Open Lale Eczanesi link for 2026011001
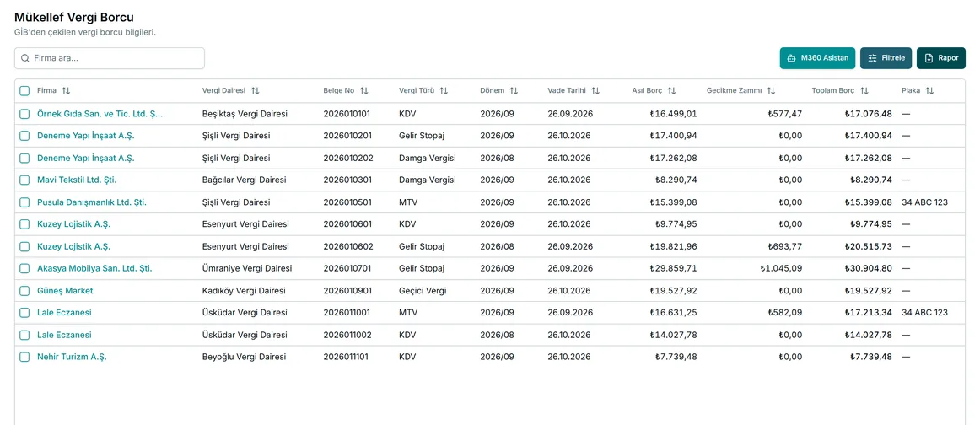This screenshot has height=425, width=980. tap(64, 313)
